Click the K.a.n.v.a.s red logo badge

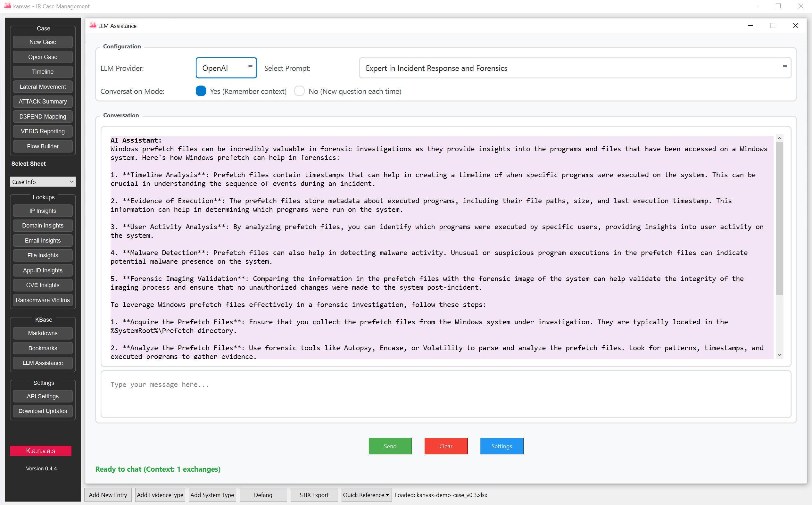[41, 451]
